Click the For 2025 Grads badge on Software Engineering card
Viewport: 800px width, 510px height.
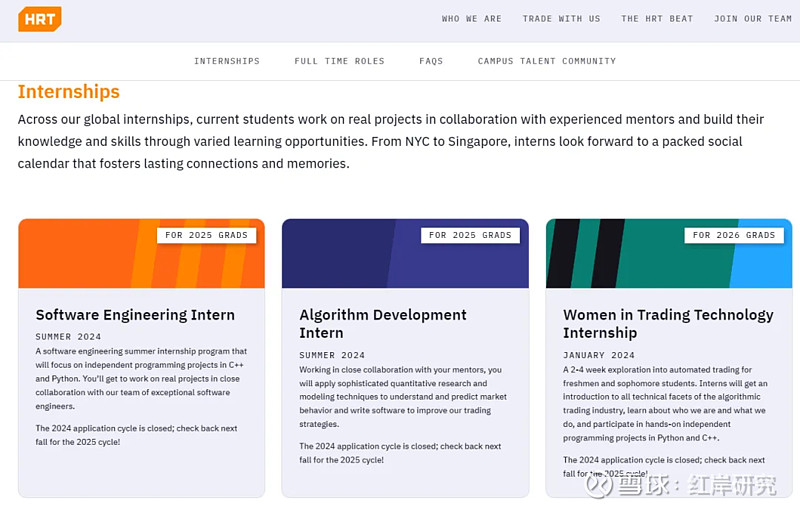(206, 235)
